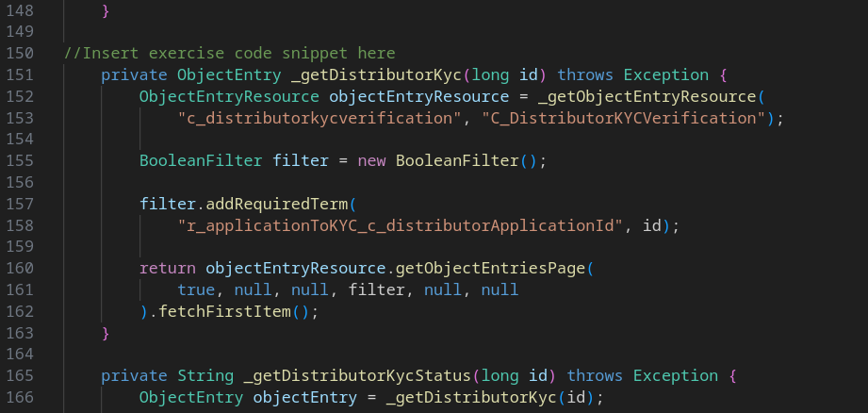Screen dimensions: 868x413
Task: Click the 'private' keyword on line 151
Action: tap(134, 74)
